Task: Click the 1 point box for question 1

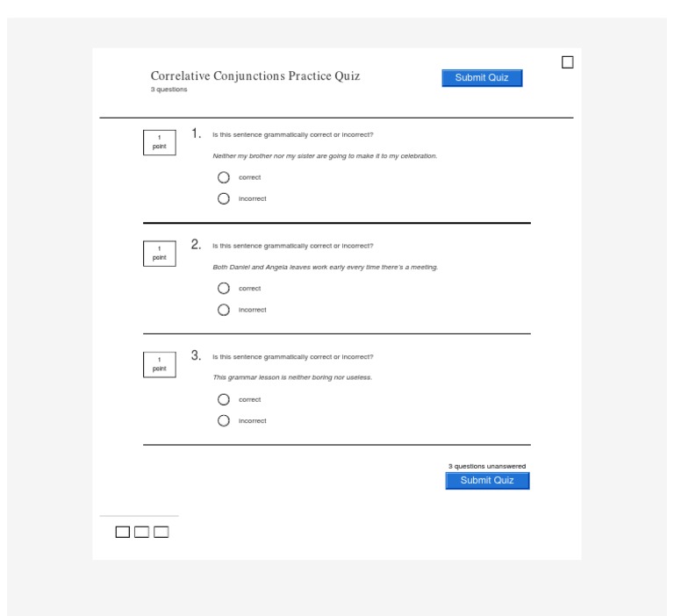Action: [160, 142]
